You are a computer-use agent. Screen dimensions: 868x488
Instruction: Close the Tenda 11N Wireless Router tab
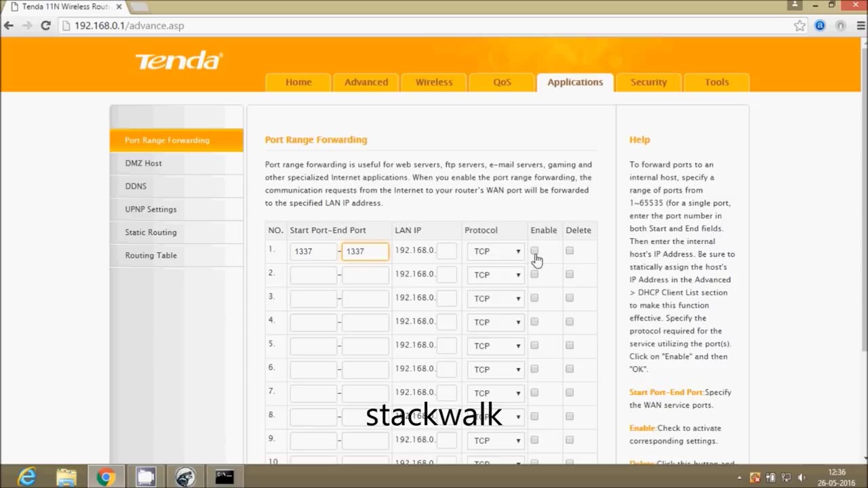click(119, 7)
